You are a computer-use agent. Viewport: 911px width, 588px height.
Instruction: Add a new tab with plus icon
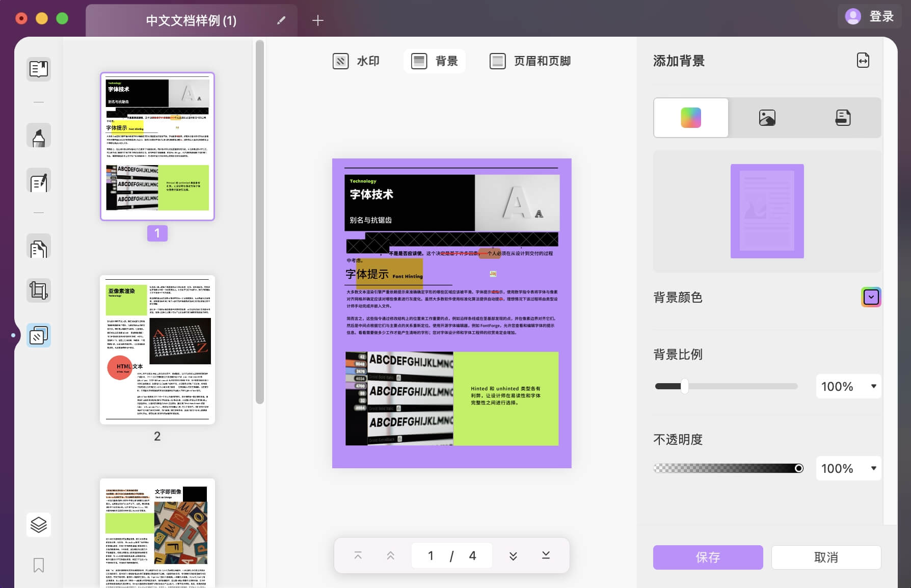click(317, 20)
